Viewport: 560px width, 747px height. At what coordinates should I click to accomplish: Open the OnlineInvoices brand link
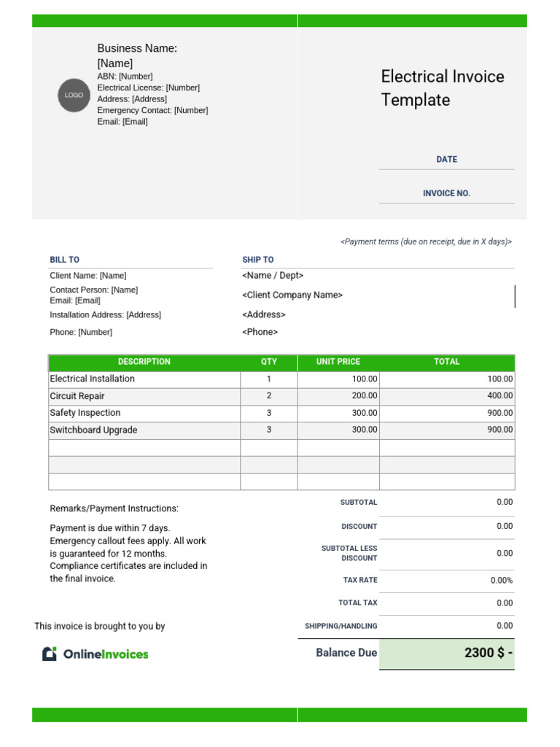96,654
